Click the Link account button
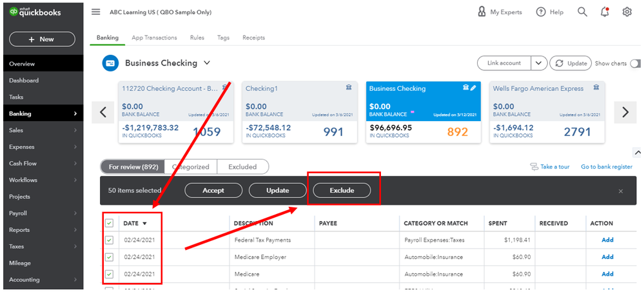The image size is (644, 297). click(504, 64)
